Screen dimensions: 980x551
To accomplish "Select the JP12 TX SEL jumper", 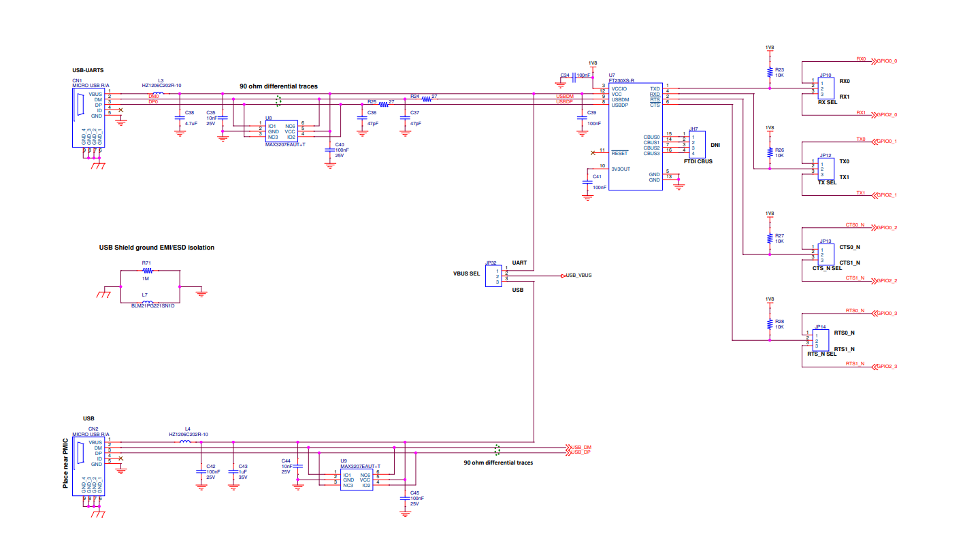I will click(x=825, y=168).
